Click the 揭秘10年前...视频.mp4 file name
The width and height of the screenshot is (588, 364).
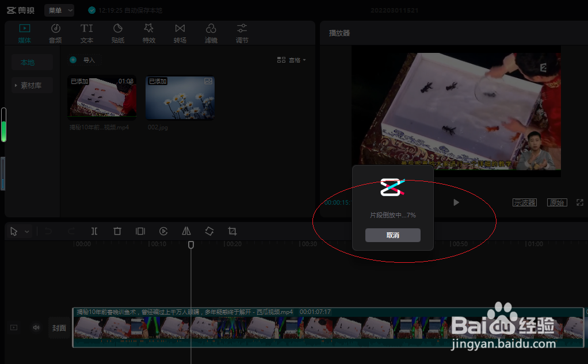[99, 128]
